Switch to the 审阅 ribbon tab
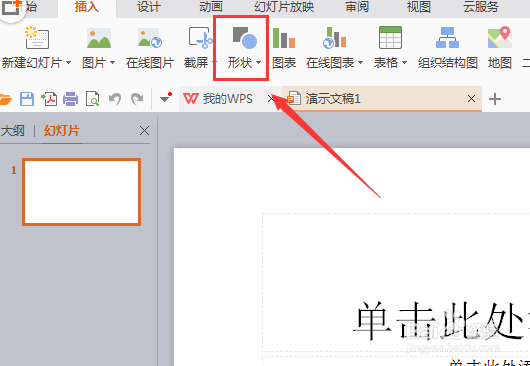Image resolution: width=530 pixels, height=366 pixels. 357,7
